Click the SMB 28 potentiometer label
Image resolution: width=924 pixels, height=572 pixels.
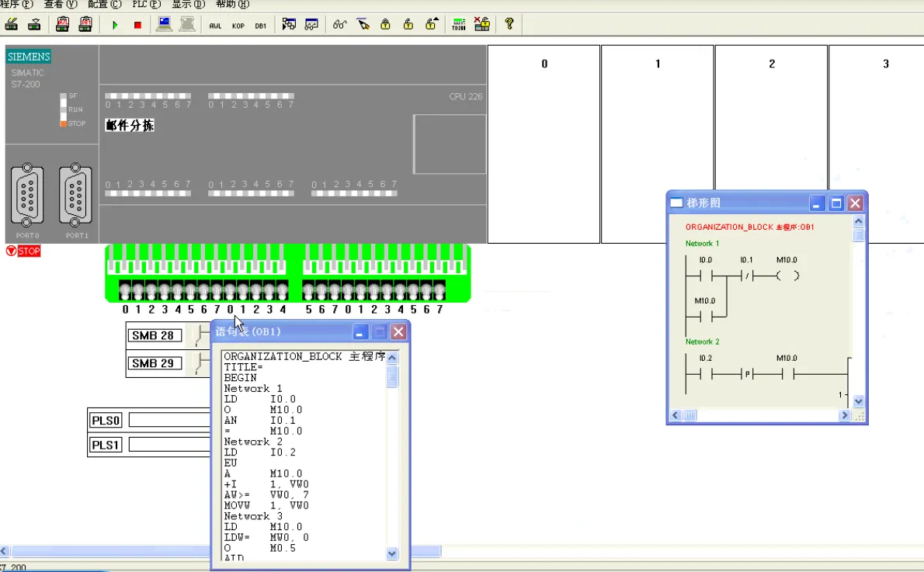pyautogui.click(x=153, y=335)
